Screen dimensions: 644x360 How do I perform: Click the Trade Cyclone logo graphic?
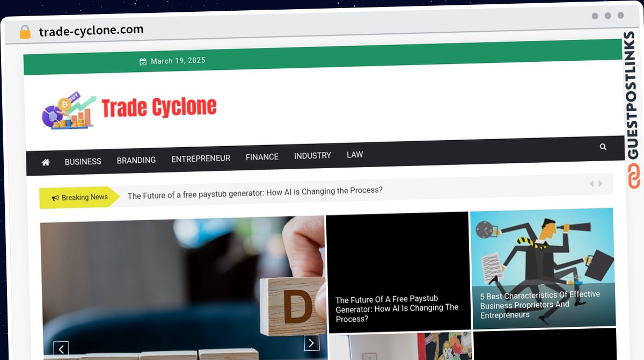pos(69,110)
